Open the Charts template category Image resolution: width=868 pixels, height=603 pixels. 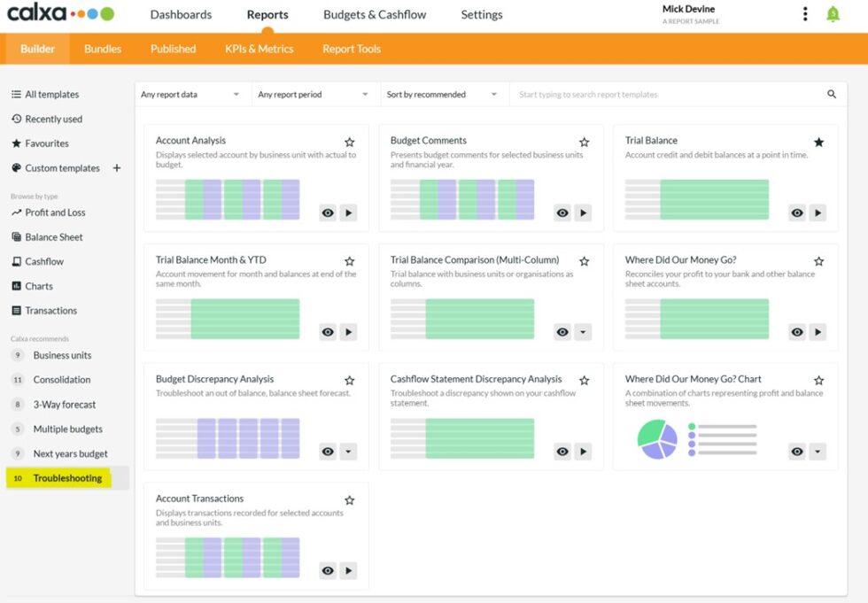coord(39,285)
